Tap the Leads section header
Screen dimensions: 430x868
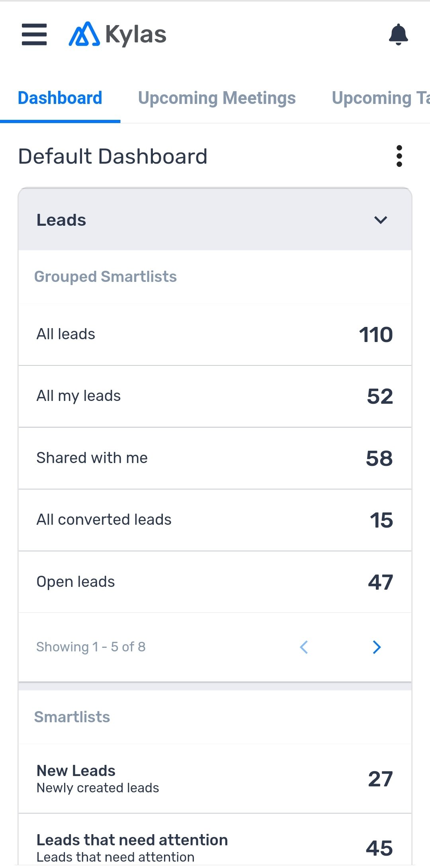click(x=61, y=220)
